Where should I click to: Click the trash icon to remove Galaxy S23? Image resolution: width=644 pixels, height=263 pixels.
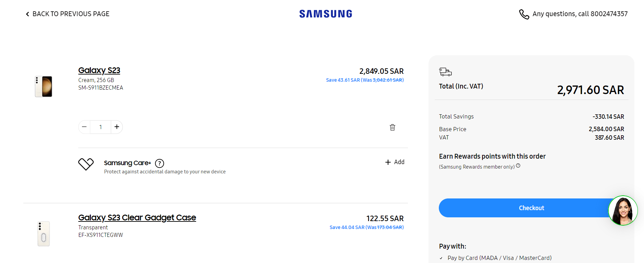392,127
